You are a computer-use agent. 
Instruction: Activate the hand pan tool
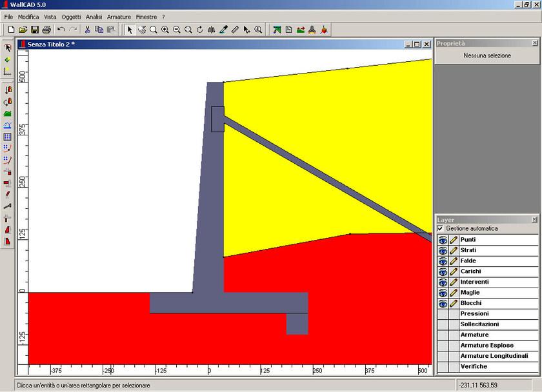click(x=141, y=30)
